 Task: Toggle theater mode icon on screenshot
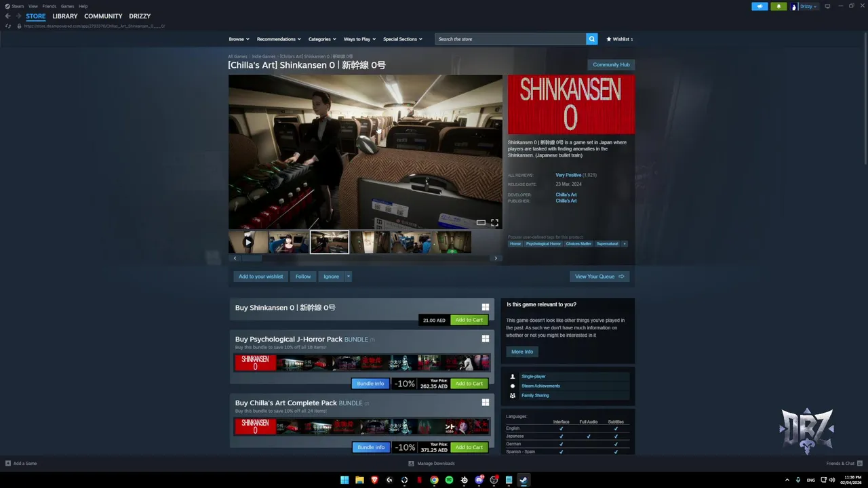pos(481,222)
